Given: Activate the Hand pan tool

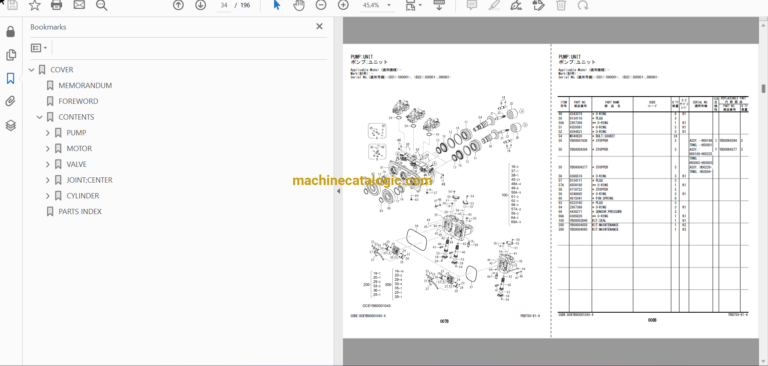Looking at the screenshot, I should [299, 5].
